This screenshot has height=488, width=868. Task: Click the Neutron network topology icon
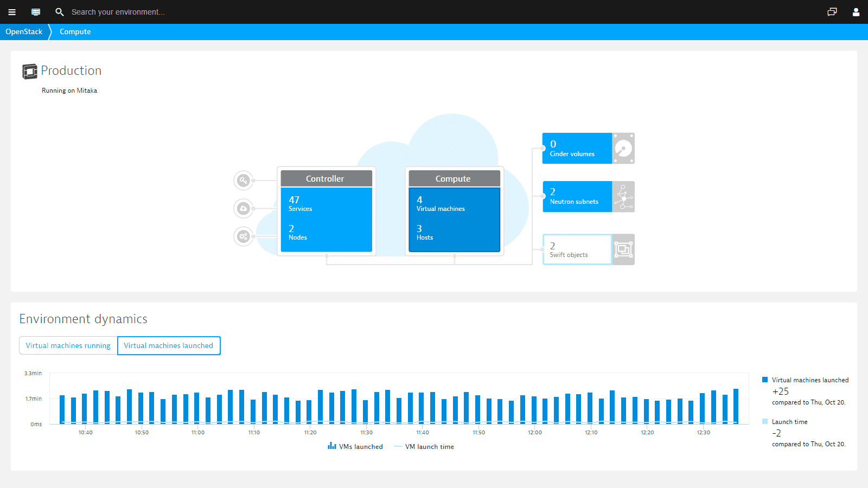[x=623, y=196]
